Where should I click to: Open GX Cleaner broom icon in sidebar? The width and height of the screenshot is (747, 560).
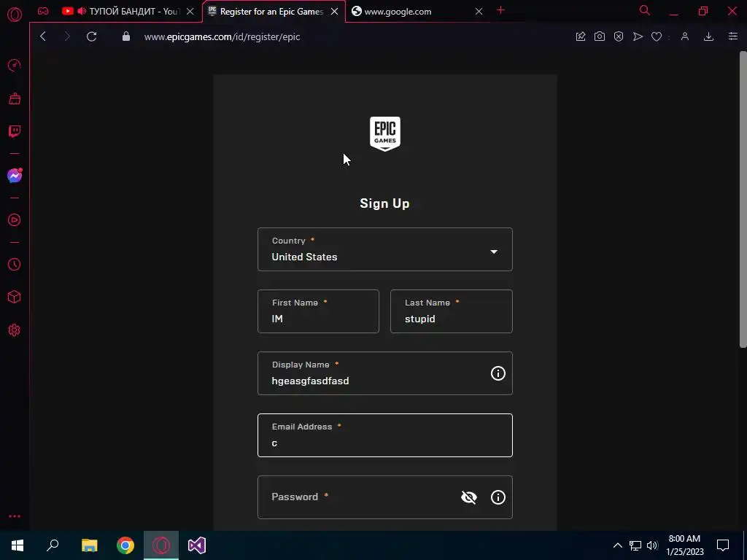(x=15, y=98)
